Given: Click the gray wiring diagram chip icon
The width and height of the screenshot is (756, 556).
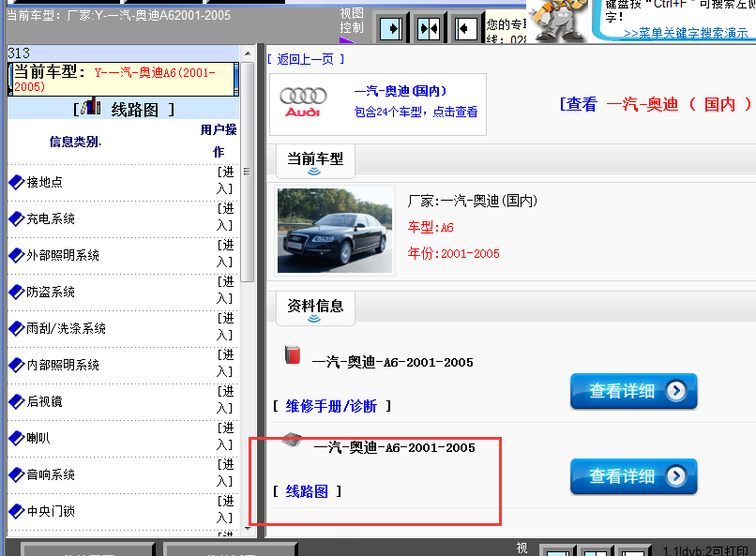Looking at the screenshot, I should pyautogui.click(x=292, y=440).
